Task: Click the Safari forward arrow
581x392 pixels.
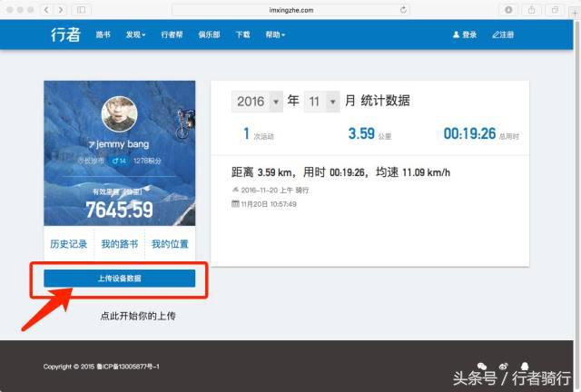Action: click(61, 10)
